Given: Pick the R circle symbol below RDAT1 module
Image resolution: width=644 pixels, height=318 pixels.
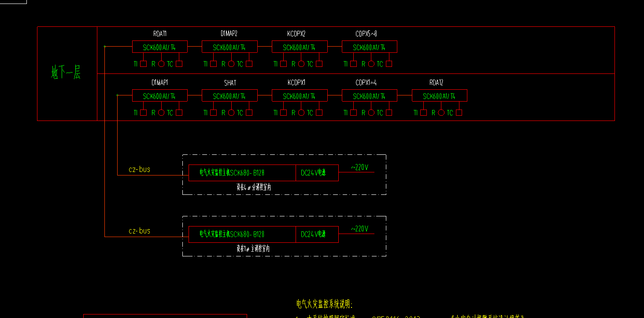Looking at the screenshot, I should click(161, 64).
